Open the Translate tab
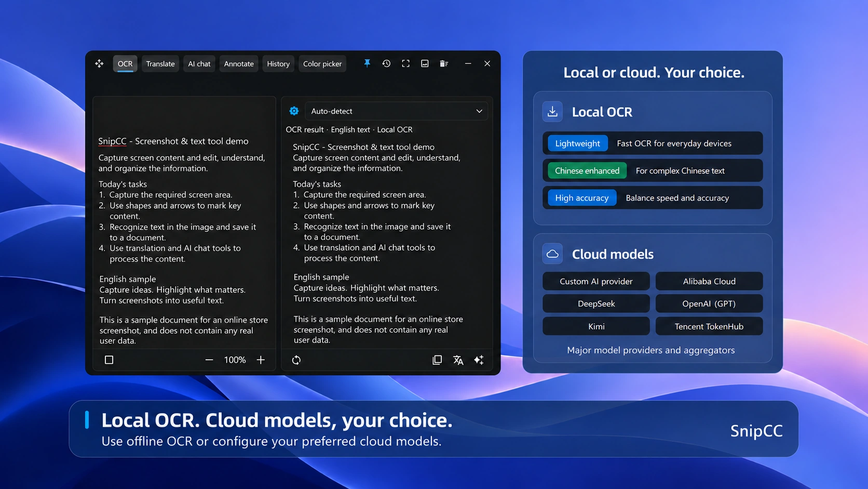Image resolution: width=868 pixels, height=489 pixels. (160, 64)
